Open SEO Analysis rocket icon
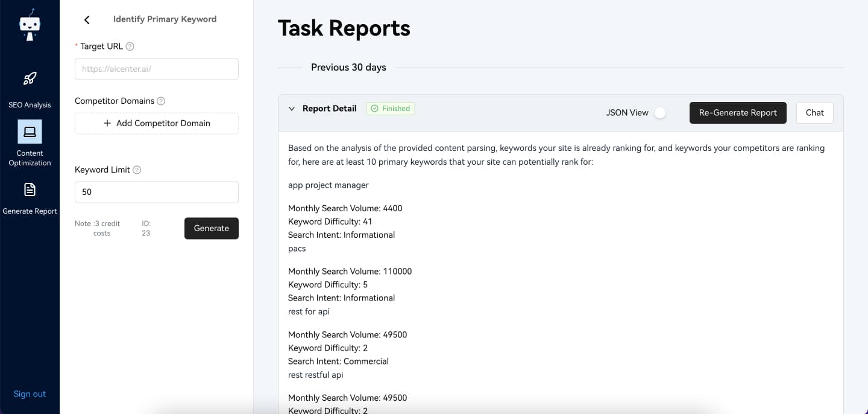868x414 pixels. click(x=30, y=78)
